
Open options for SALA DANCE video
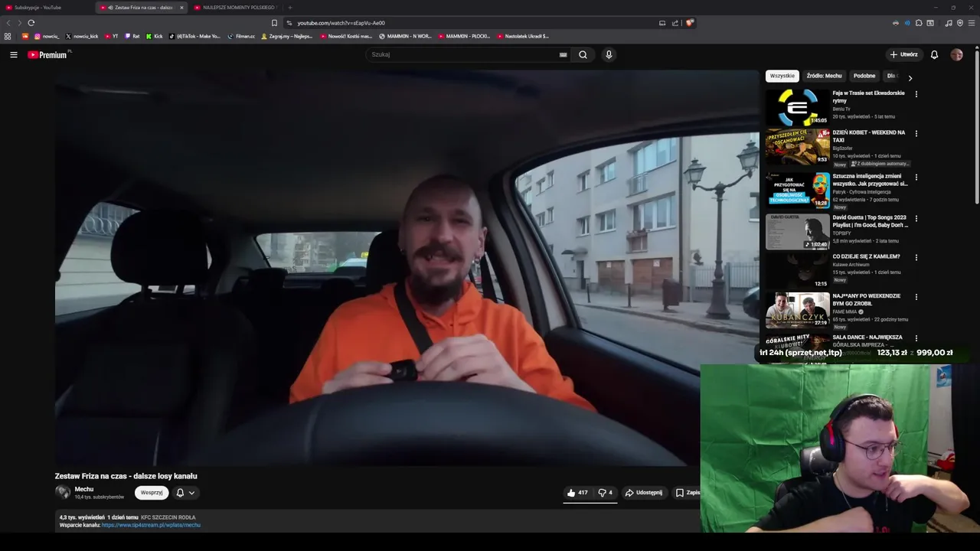pyautogui.click(x=916, y=338)
